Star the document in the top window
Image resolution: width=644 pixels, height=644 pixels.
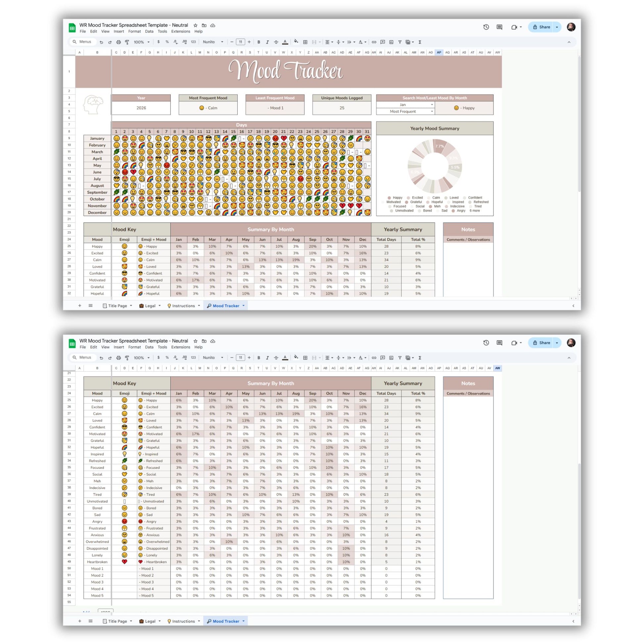(x=195, y=25)
